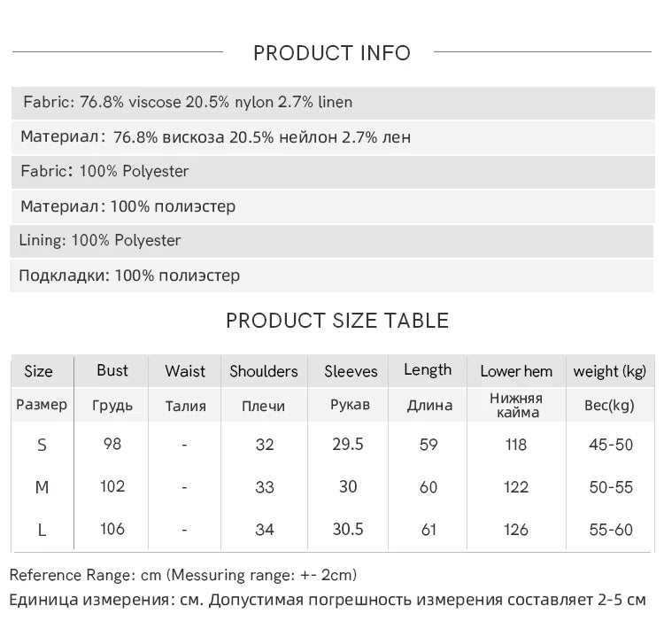Select the Size column header

pyautogui.click(x=39, y=371)
